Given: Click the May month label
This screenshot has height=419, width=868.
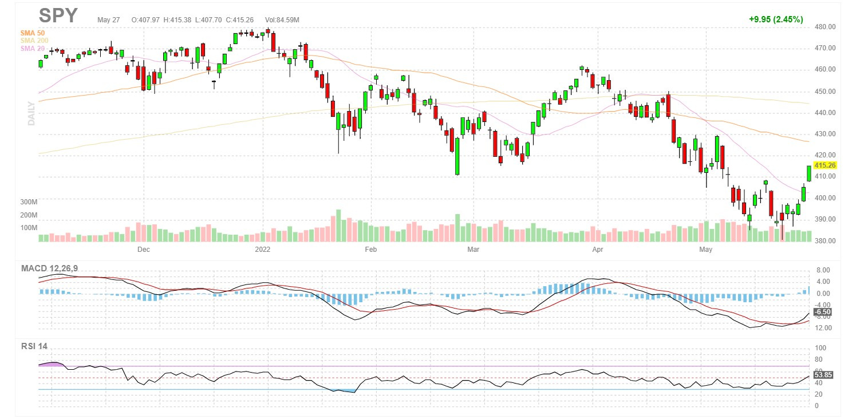Looking at the screenshot, I should coord(706,250).
